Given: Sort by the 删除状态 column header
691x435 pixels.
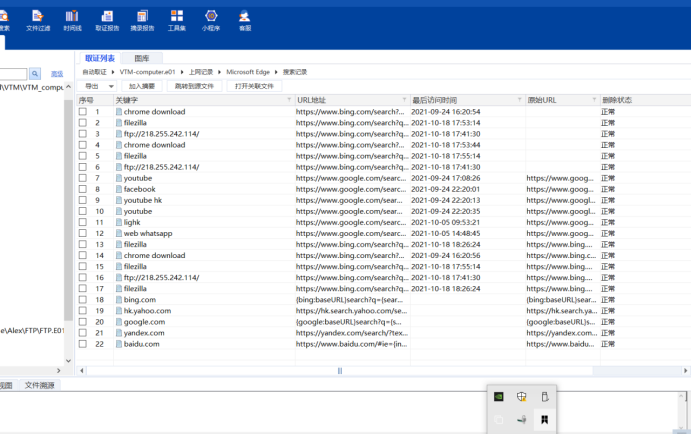Looking at the screenshot, I should click(617, 100).
